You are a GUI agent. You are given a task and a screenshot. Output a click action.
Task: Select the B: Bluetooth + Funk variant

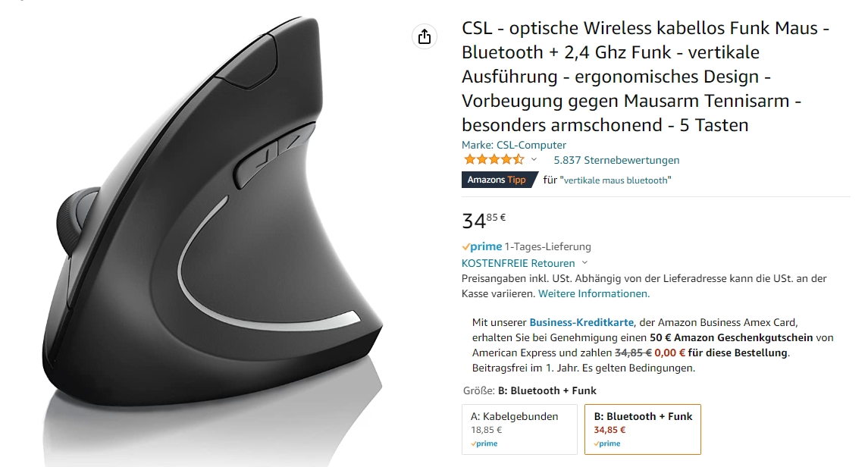pos(643,429)
